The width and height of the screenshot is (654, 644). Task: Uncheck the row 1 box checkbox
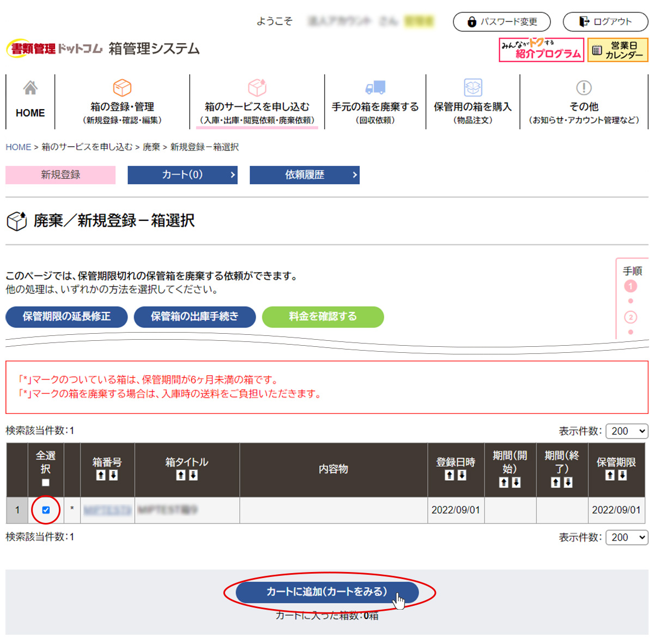tap(46, 510)
